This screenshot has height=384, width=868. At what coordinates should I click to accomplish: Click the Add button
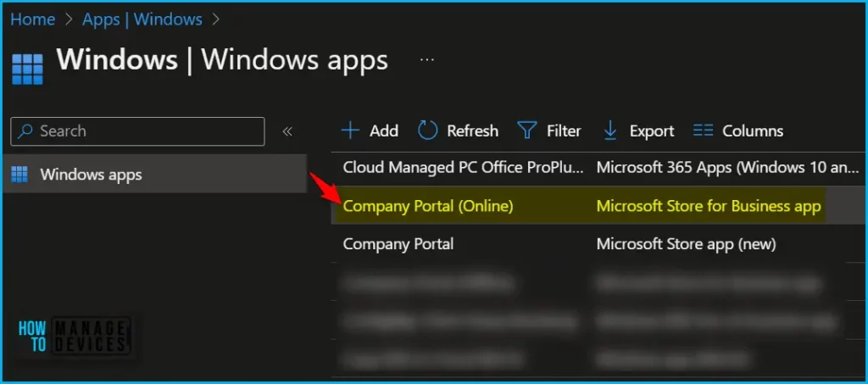[x=370, y=131]
